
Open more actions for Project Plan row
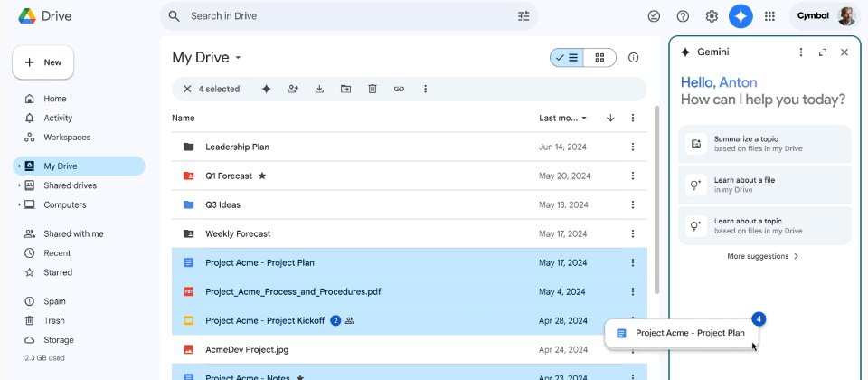click(x=633, y=262)
